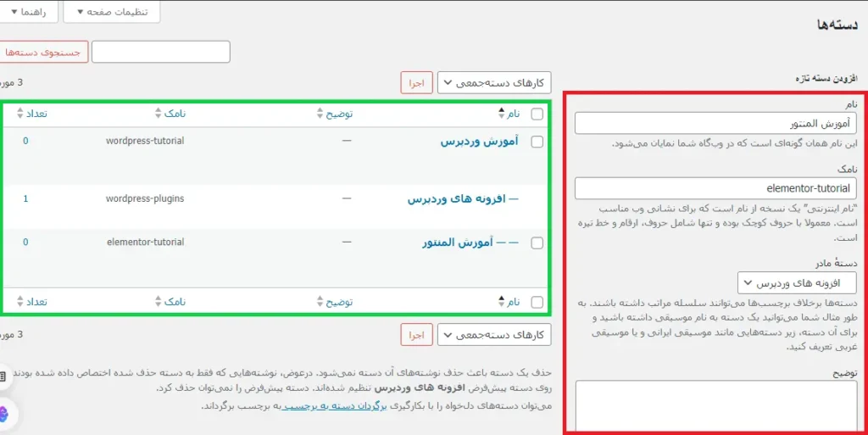The image size is (868, 435).
Task: Check the آموزش المنتور row checkbox
Action: point(537,243)
